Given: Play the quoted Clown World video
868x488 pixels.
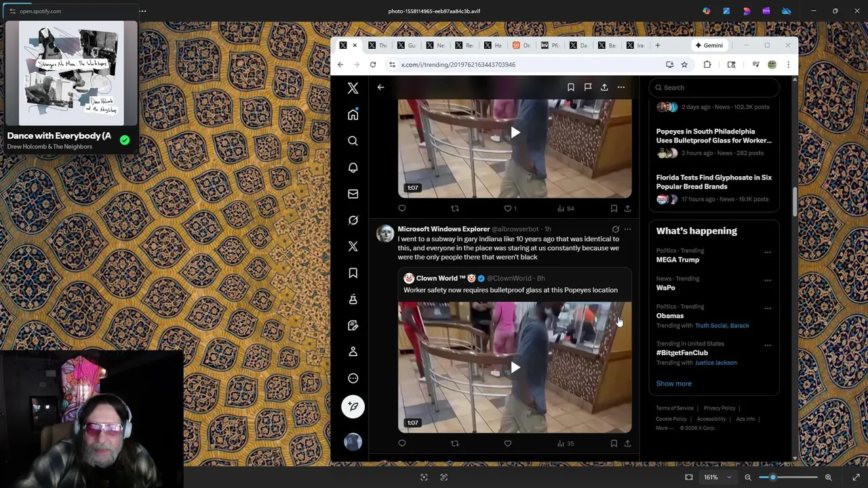Looking at the screenshot, I should [x=515, y=367].
